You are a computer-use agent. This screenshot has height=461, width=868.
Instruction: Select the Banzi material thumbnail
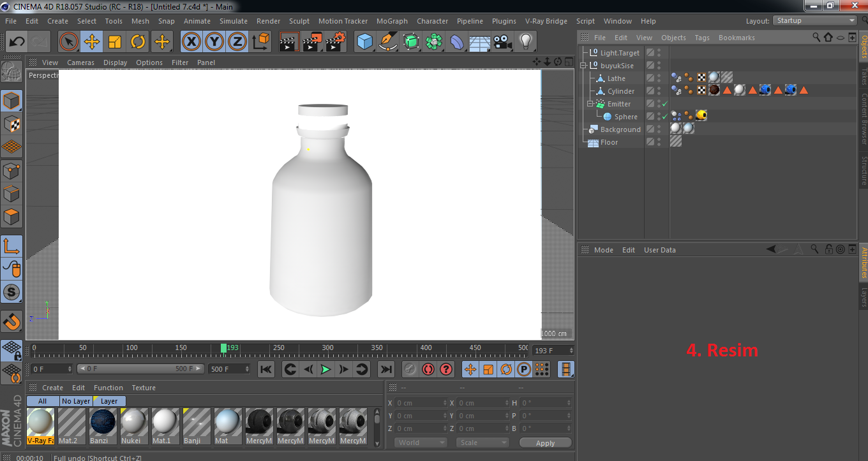tap(102, 427)
